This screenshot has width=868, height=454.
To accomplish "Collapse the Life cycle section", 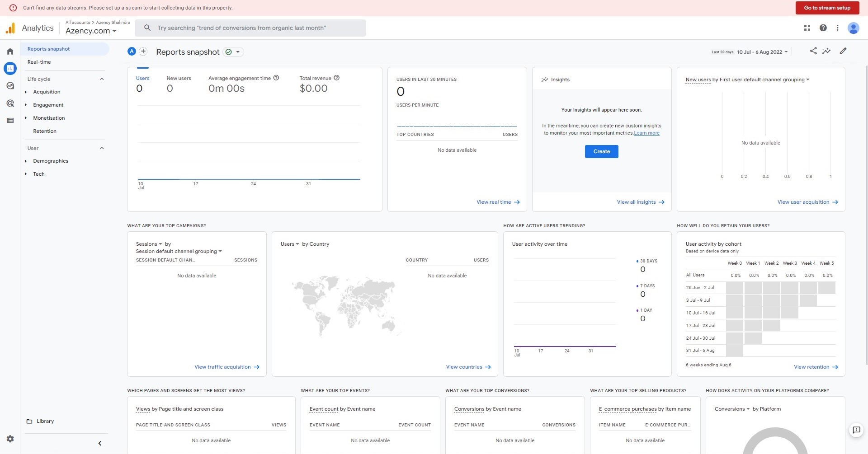I will [x=102, y=79].
